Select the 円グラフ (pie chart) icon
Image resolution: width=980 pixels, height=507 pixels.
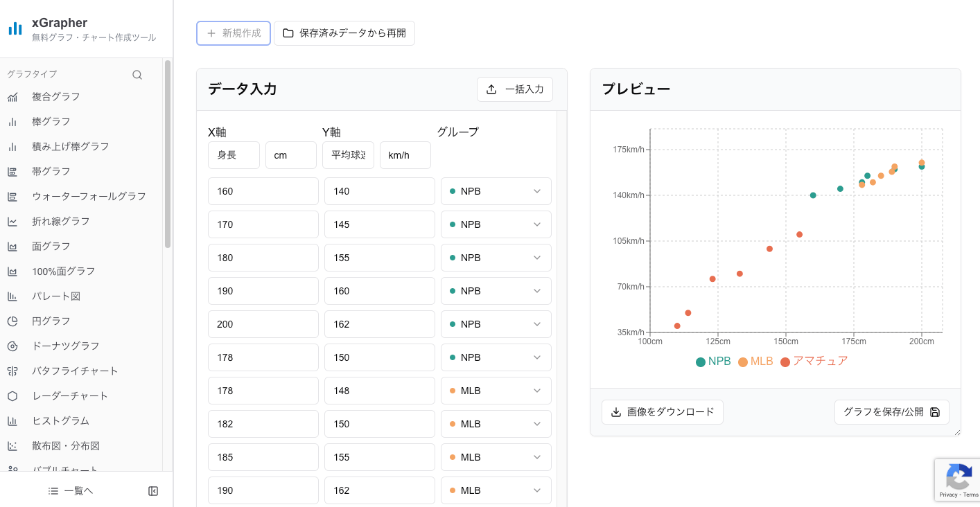(14, 321)
